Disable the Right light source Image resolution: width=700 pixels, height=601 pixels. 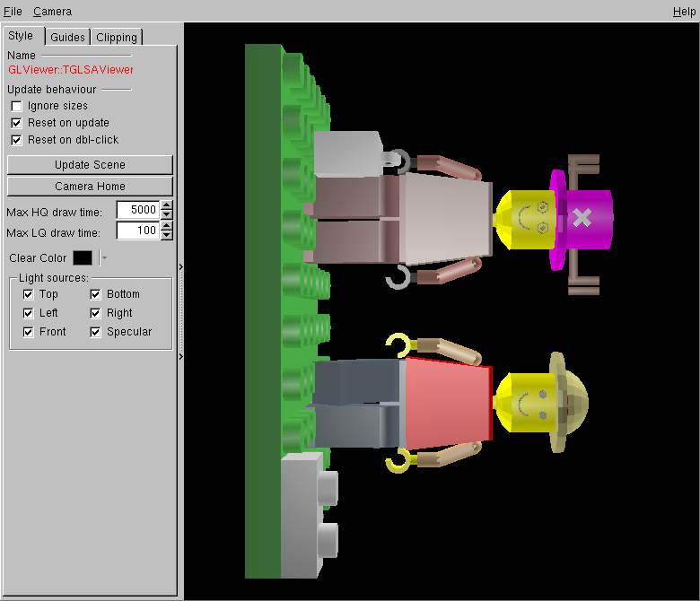[95, 313]
